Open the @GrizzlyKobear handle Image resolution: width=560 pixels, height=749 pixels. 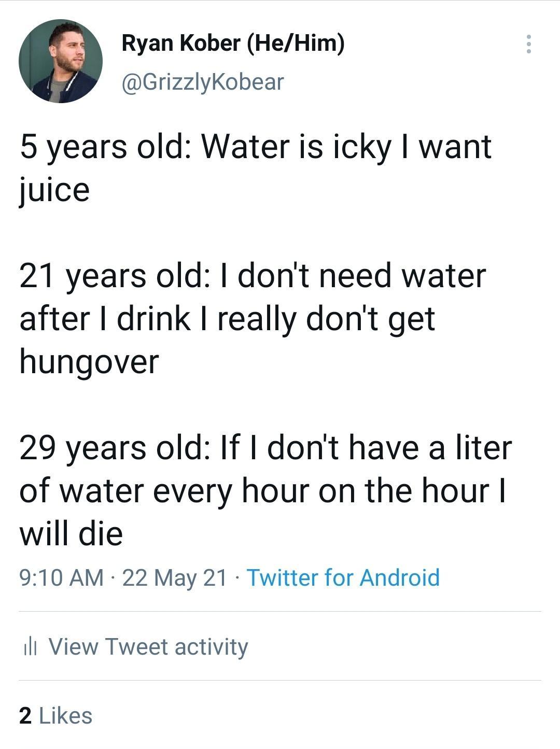point(203,81)
